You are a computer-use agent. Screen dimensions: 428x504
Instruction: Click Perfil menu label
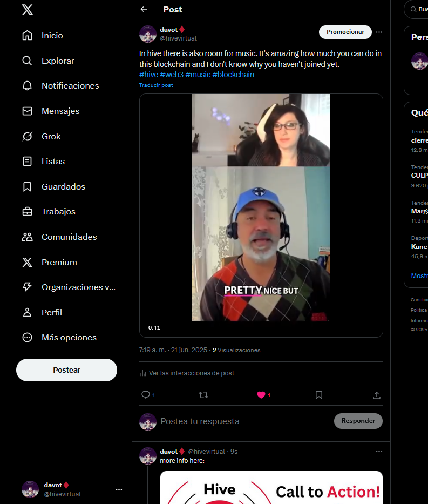[x=52, y=312]
